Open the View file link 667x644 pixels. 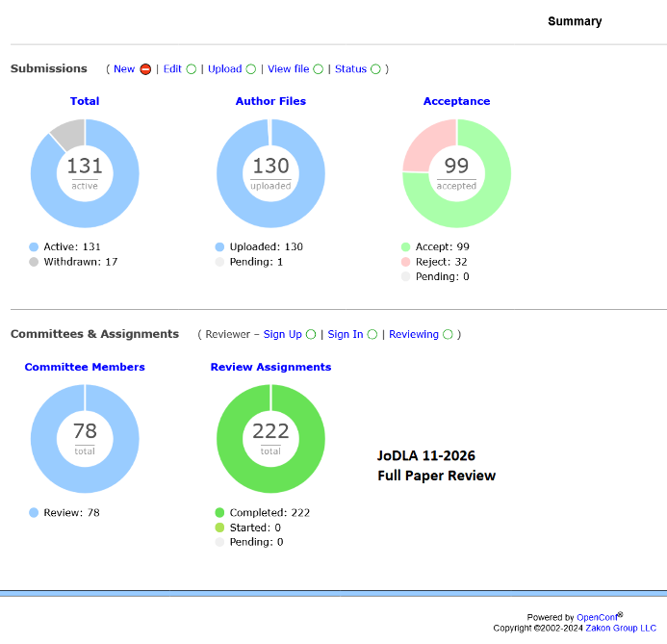pyautogui.click(x=288, y=69)
